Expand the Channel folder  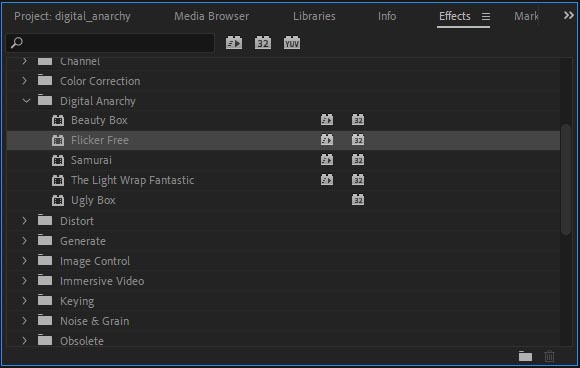coord(24,61)
